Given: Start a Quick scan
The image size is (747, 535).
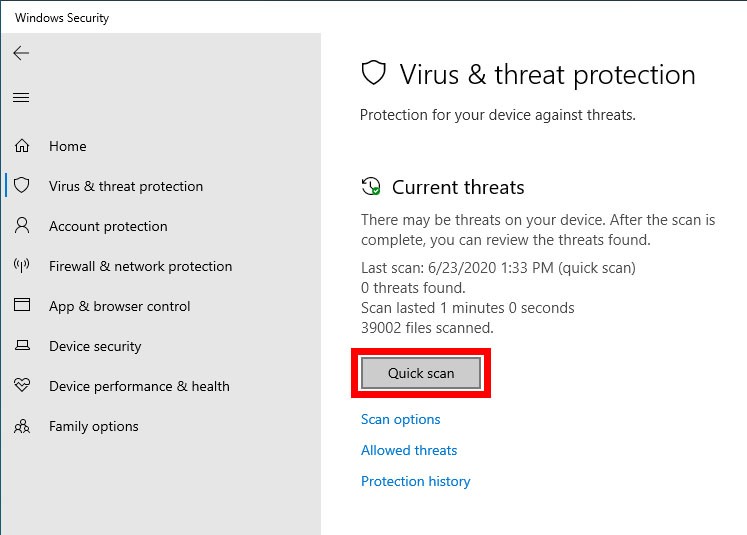Looking at the screenshot, I should tap(421, 373).
